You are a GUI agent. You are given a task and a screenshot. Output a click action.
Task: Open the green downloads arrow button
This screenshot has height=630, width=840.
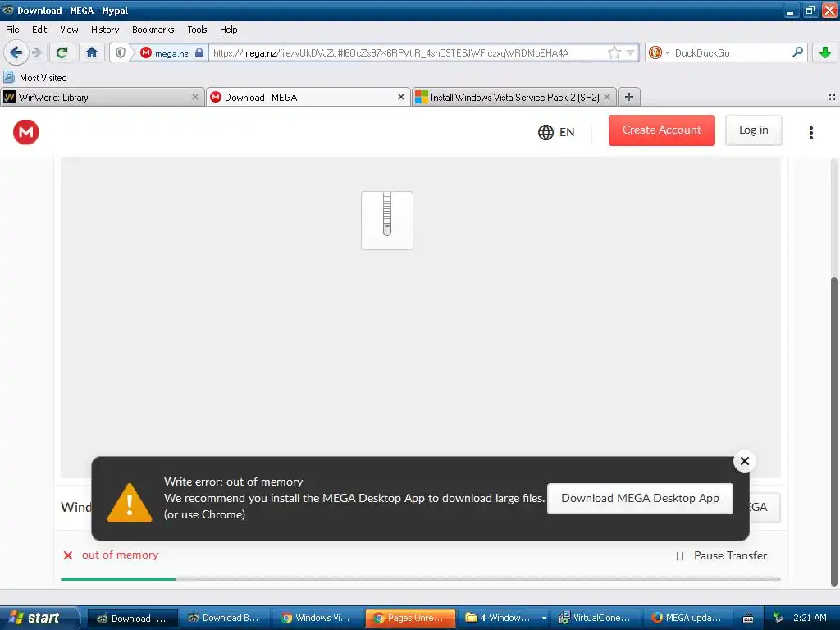pos(825,52)
